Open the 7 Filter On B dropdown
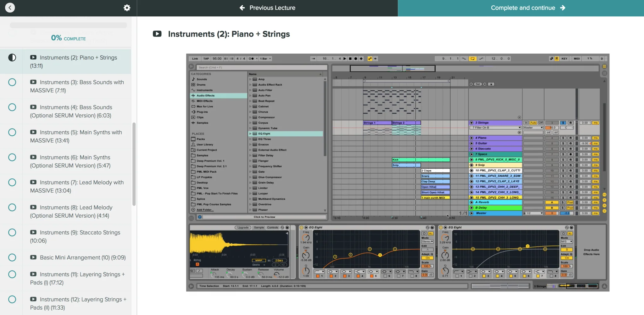644x315 pixels. coord(495,128)
